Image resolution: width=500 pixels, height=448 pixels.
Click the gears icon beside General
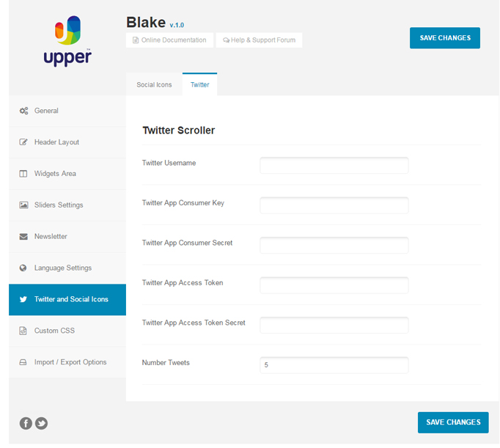pyautogui.click(x=23, y=111)
